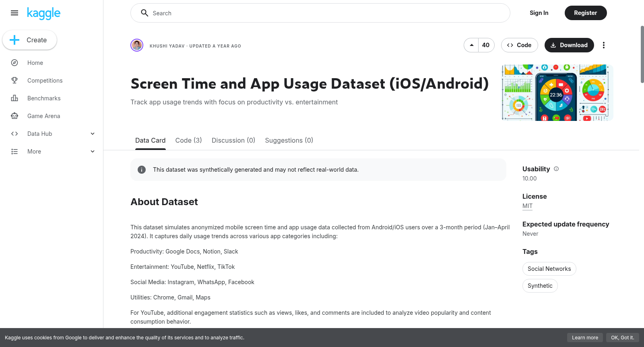
Task: Click the Competitions trophy icon
Action: click(14, 81)
